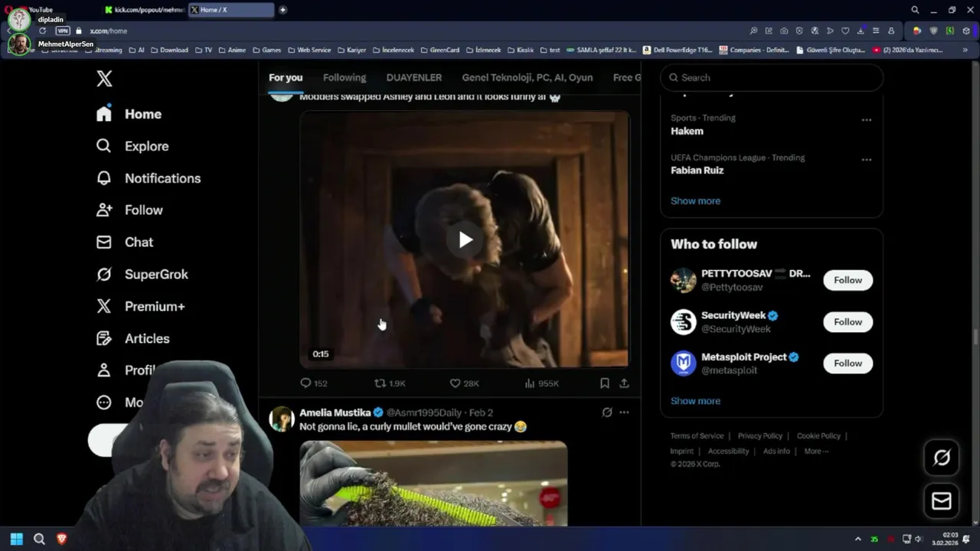Open the Privacy Policy link
Screen dimensions: 980x551
[x=760, y=436]
